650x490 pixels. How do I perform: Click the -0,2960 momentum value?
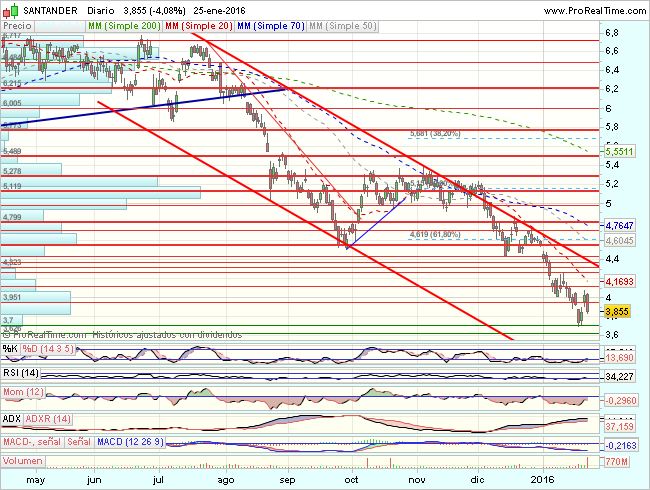click(621, 400)
